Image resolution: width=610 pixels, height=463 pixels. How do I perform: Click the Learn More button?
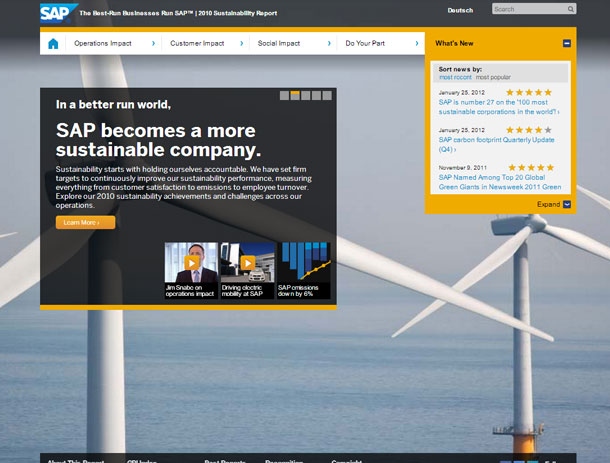[85, 223]
